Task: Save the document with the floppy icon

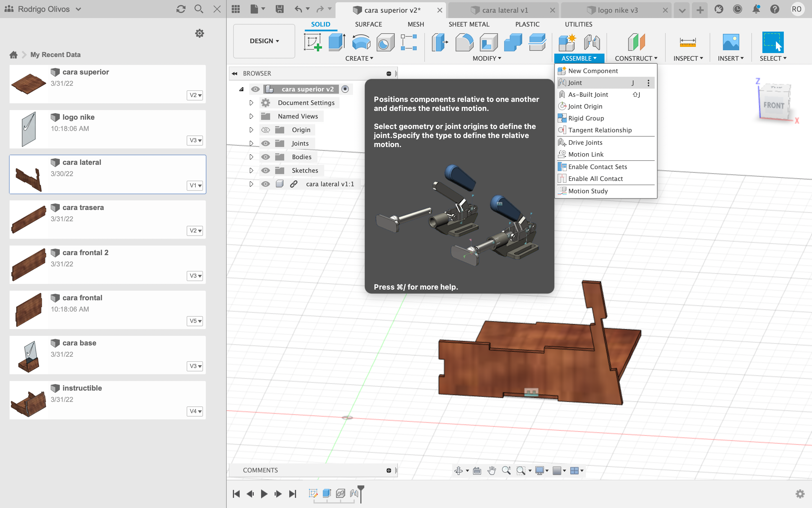Action: [x=279, y=9]
